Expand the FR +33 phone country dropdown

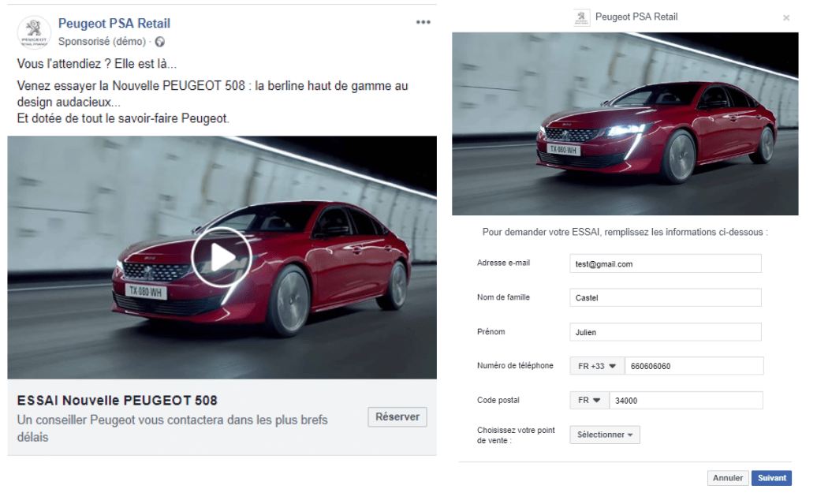coord(596,366)
